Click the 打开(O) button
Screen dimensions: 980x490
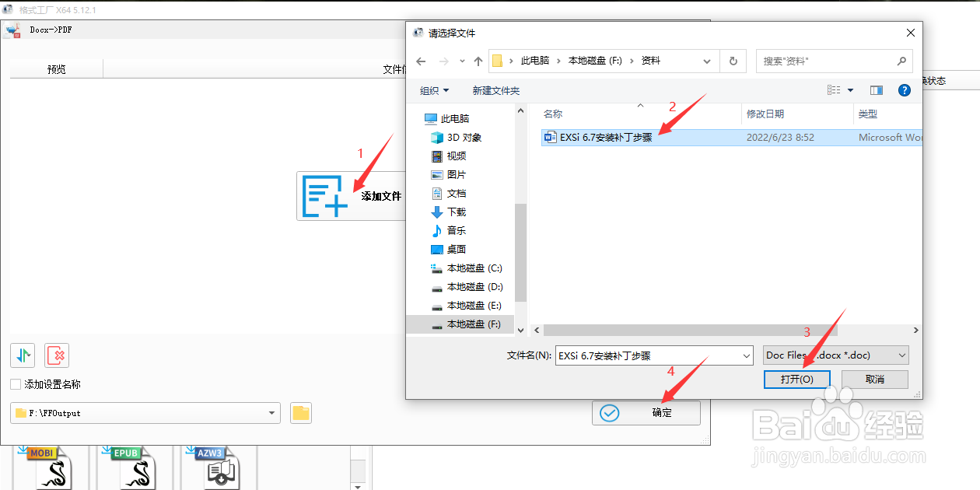pyautogui.click(x=796, y=379)
